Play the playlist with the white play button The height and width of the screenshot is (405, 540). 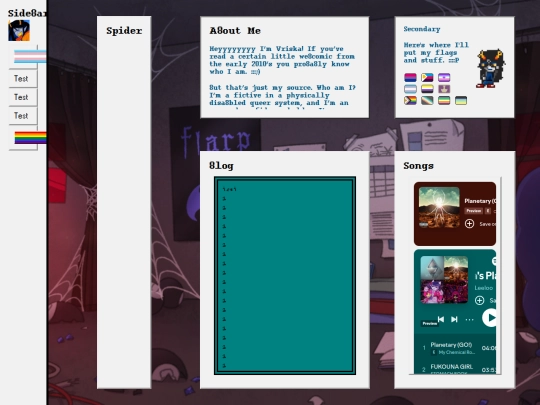[x=489, y=318]
